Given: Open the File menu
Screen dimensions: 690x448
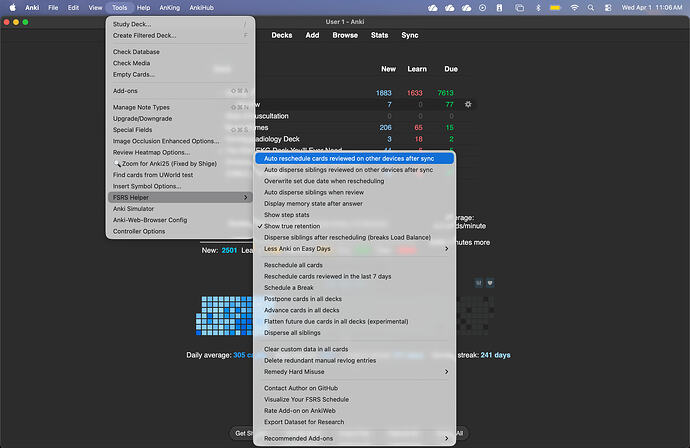Looking at the screenshot, I should pyautogui.click(x=53, y=7).
